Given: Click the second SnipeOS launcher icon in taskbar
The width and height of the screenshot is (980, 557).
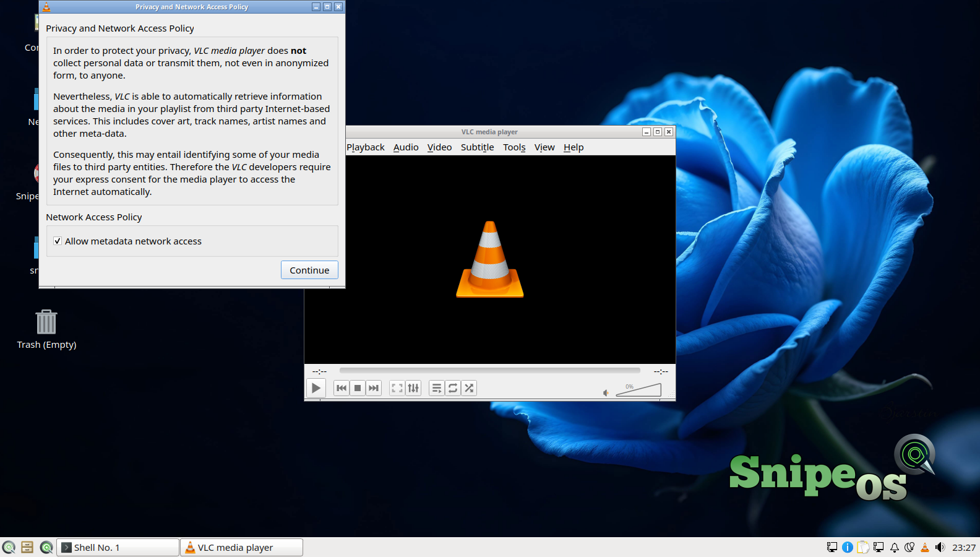Looking at the screenshot, I should coord(46,547).
